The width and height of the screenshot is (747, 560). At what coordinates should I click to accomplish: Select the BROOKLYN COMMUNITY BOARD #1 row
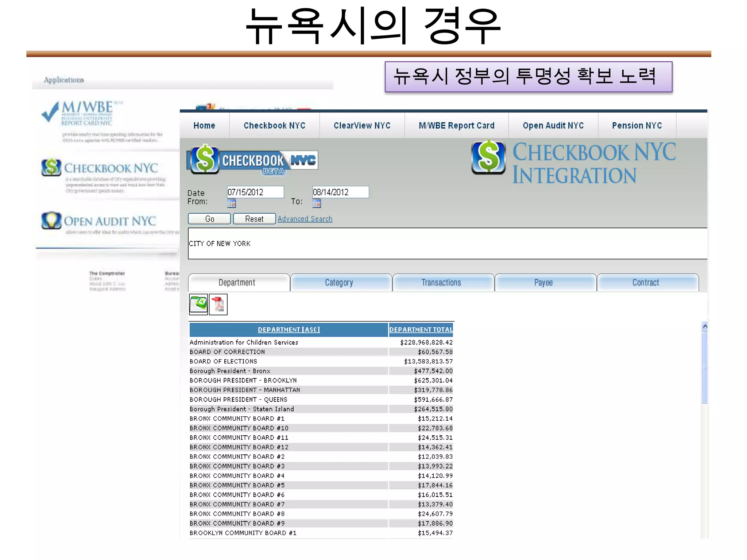(321, 533)
